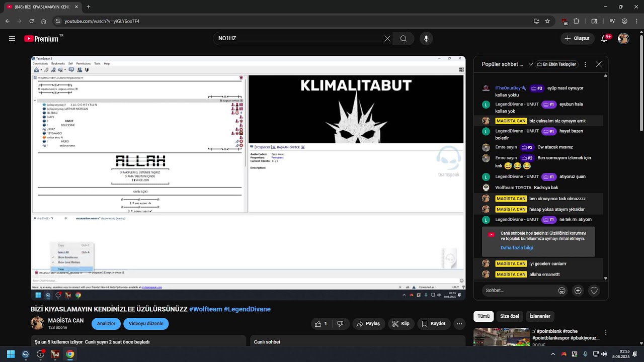Open the browser media controls button
Screen dimensions: 644x362
point(612,21)
